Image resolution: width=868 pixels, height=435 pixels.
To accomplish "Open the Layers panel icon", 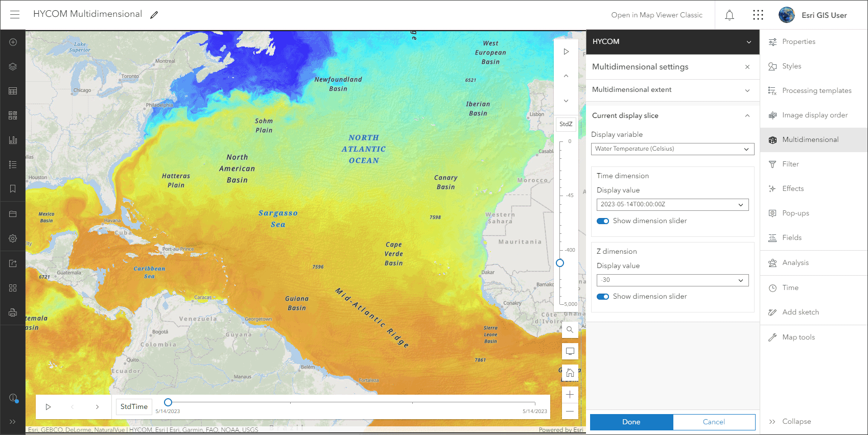I will click(x=13, y=66).
